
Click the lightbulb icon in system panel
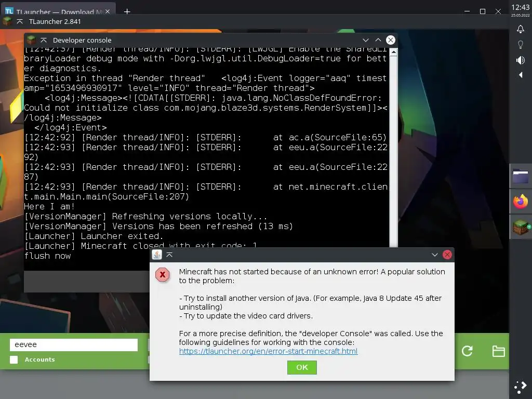pyautogui.click(x=521, y=45)
